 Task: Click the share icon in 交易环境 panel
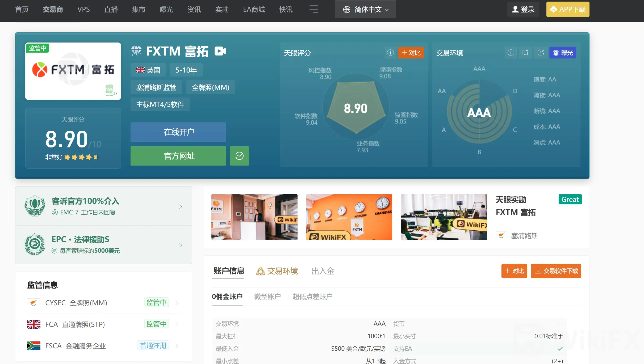[541, 53]
